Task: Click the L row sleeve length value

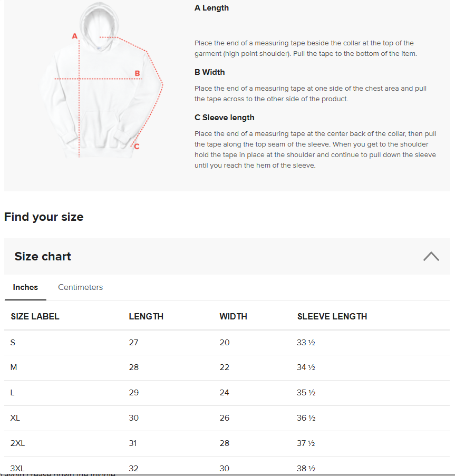Action: [x=306, y=393]
